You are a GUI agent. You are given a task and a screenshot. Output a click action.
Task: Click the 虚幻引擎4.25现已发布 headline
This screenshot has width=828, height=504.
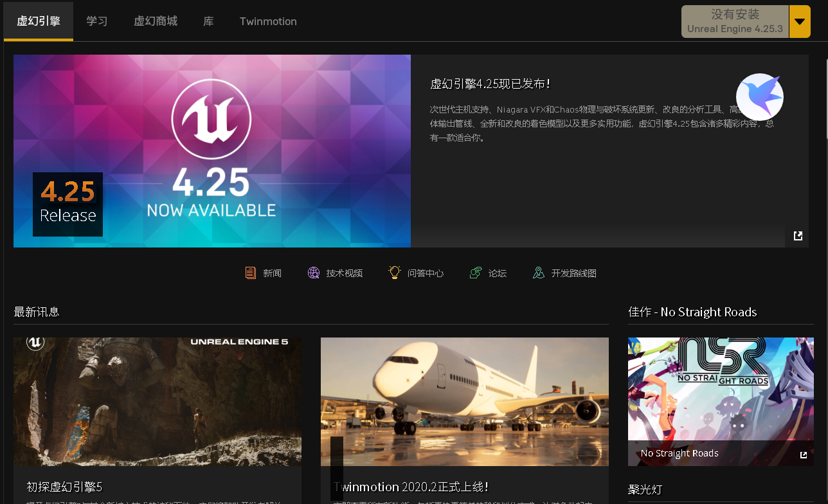[490, 84]
